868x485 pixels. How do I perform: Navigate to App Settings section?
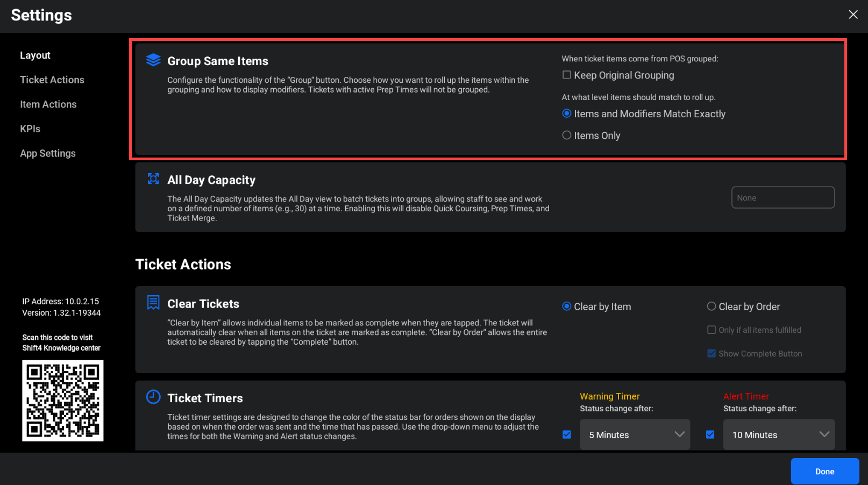pos(48,153)
